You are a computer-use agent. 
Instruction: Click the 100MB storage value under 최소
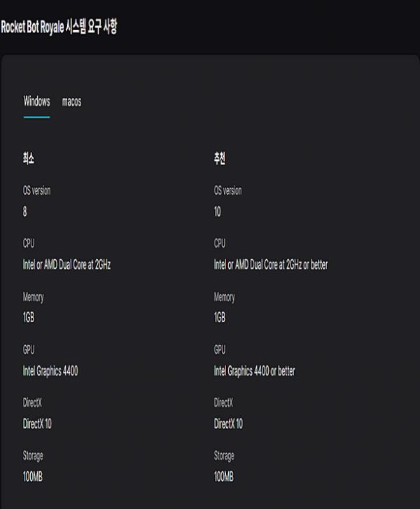pyautogui.click(x=33, y=477)
